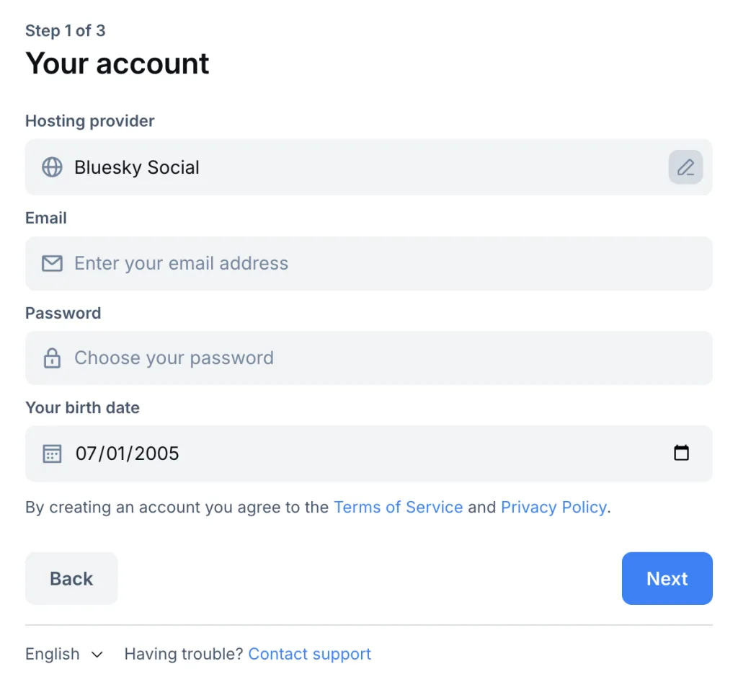738x700 pixels.
Task: Proceed by pressing the Next button
Action: (x=667, y=578)
